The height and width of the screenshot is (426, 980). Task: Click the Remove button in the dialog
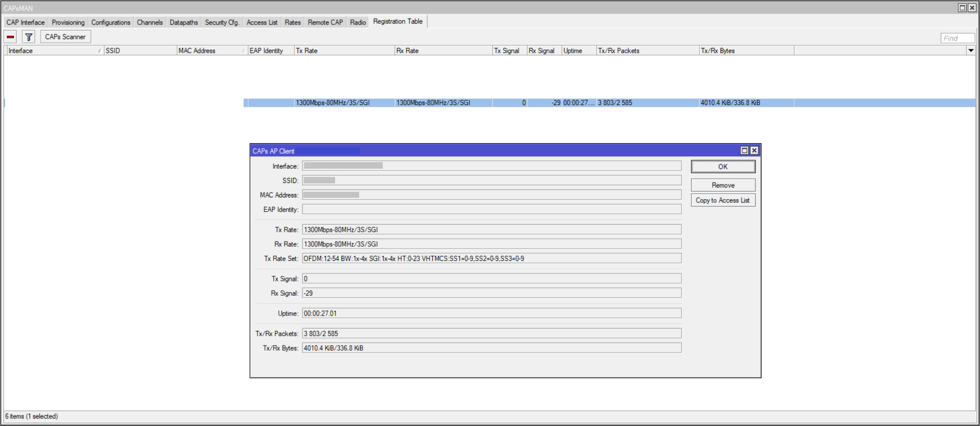(723, 185)
